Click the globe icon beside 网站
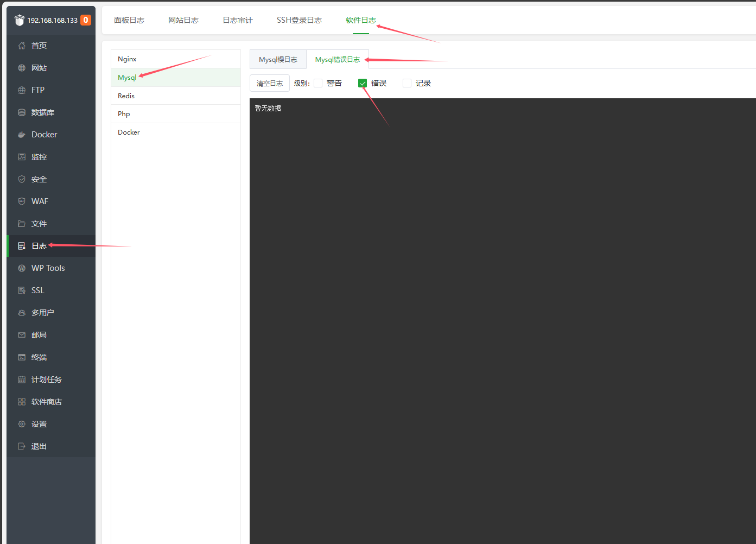The image size is (756, 544). pyautogui.click(x=22, y=68)
